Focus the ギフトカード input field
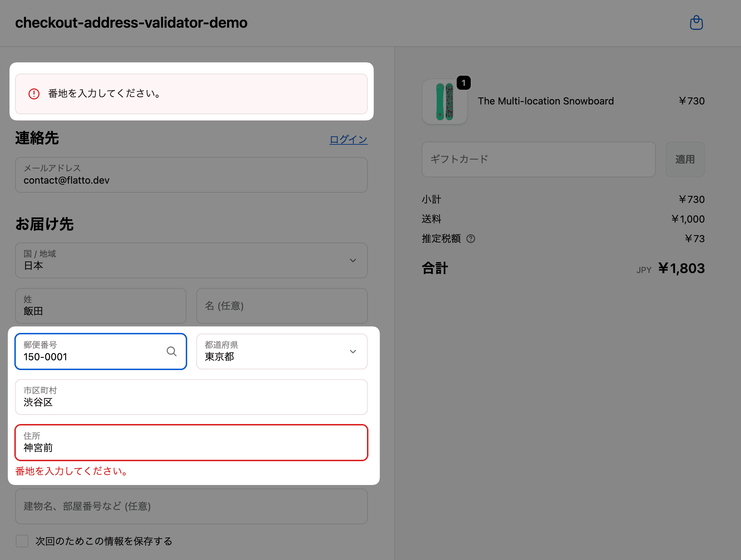This screenshot has height=560, width=741. [x=538, y=159]
